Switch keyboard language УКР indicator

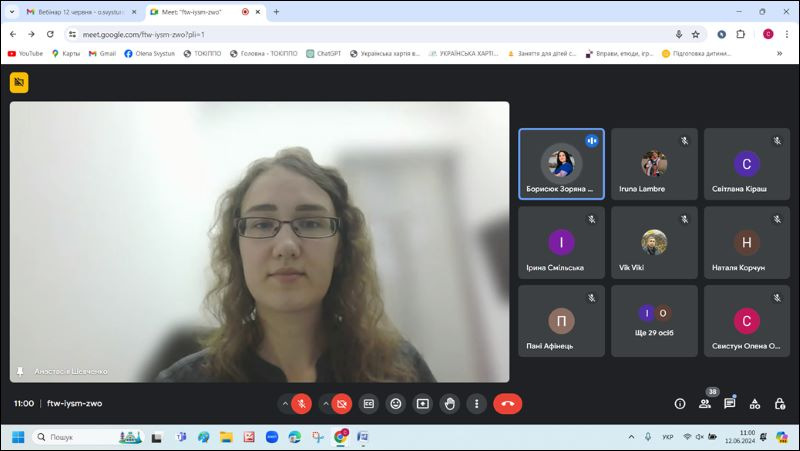point(667,437)
